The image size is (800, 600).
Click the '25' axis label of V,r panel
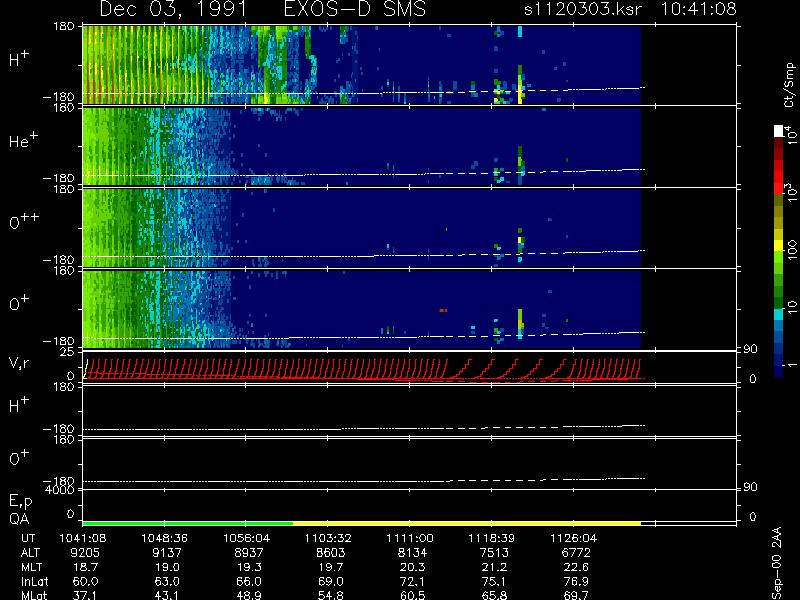coord(67,352)
